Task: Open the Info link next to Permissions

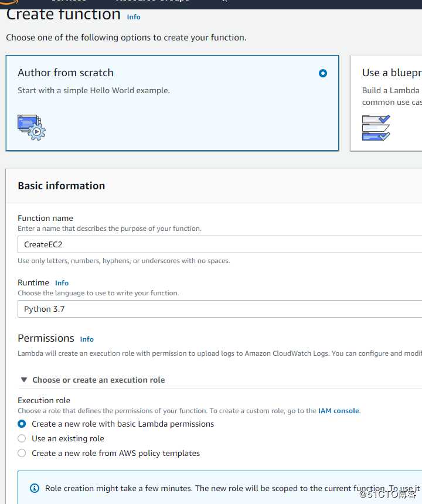Action: pyautogui.click(x=87, y=339)
